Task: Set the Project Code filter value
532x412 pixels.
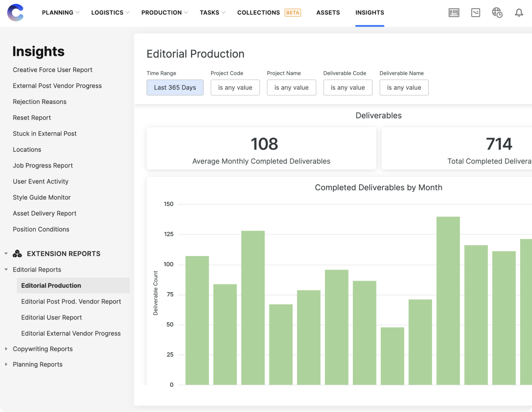Action: pos(235,88)
